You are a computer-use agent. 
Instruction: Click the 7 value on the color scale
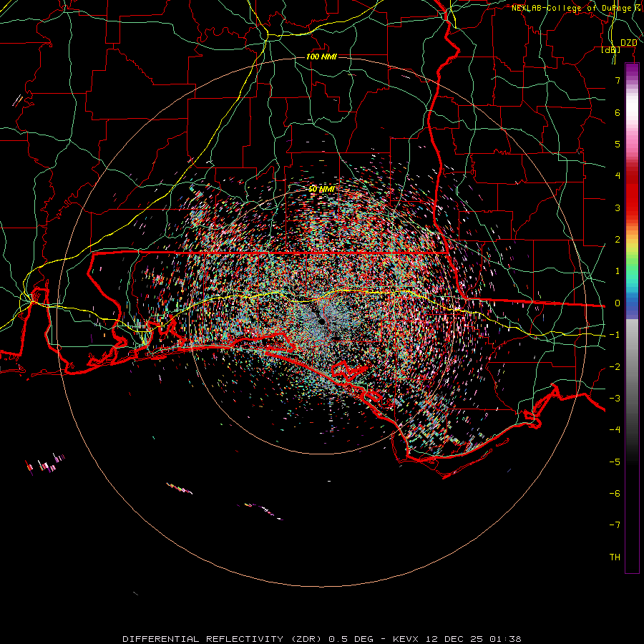click(618, 80)
